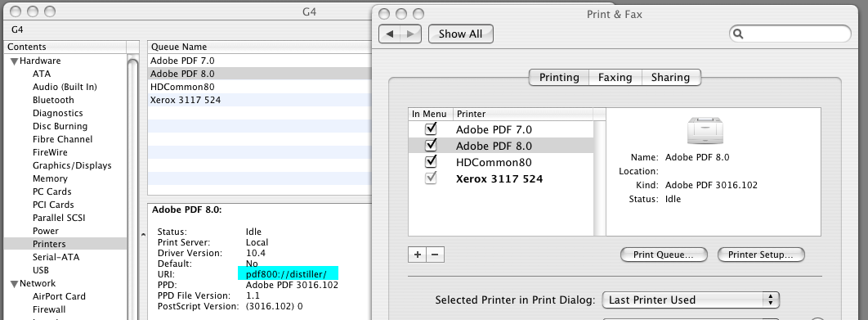Go forward with the right arrow in Print & Fax
Viewport: 868px width, 320px height.
click(x=411, y=34)
